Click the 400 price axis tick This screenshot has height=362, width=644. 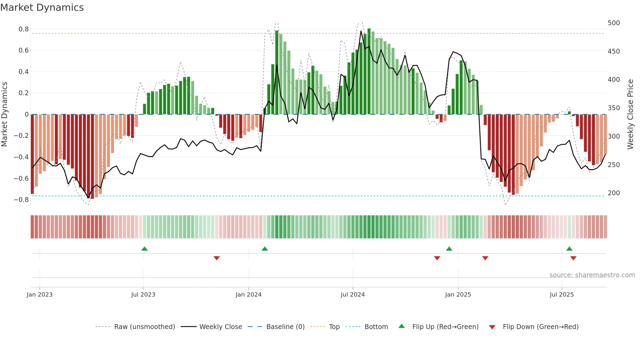point(614,80)
